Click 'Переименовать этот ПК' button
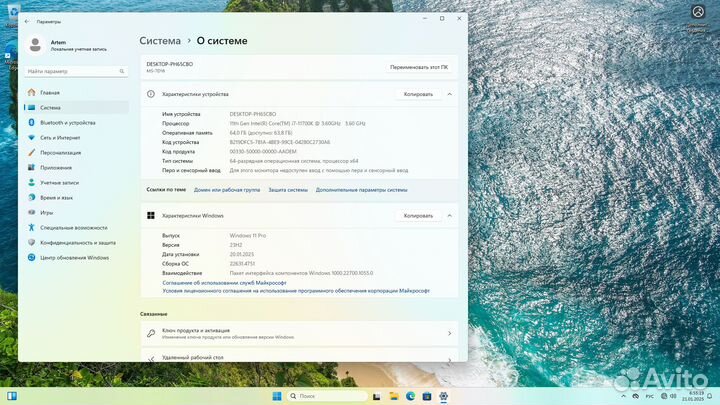The width and height of the screenshot is (720, 405). (x=419, y=67)
